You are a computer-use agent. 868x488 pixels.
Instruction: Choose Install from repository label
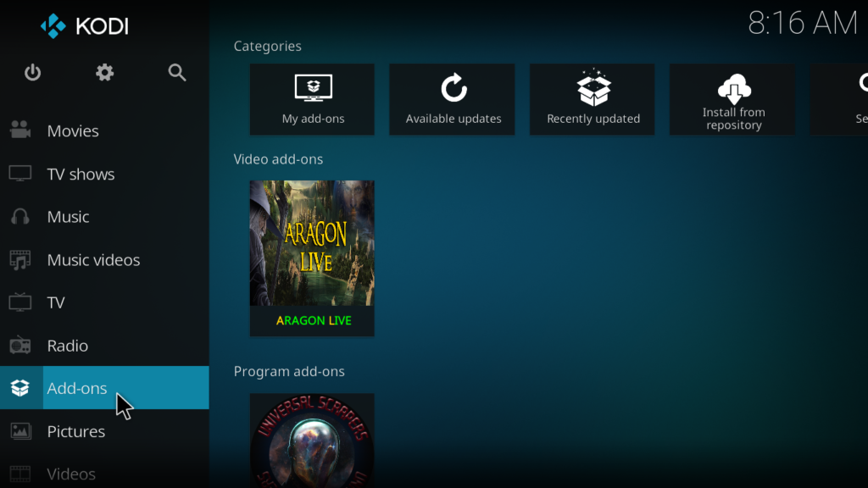click(x=734, y=119)
